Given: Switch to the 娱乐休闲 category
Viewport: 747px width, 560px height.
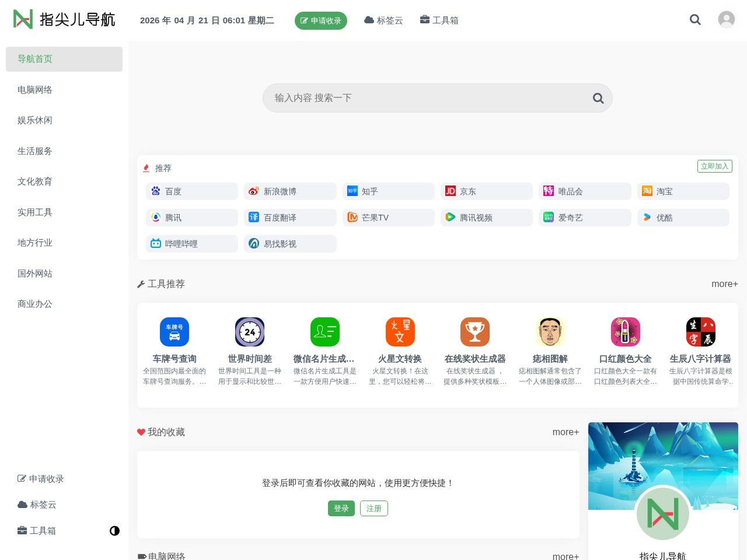Looking at the screenshot, I should [34, 120].
